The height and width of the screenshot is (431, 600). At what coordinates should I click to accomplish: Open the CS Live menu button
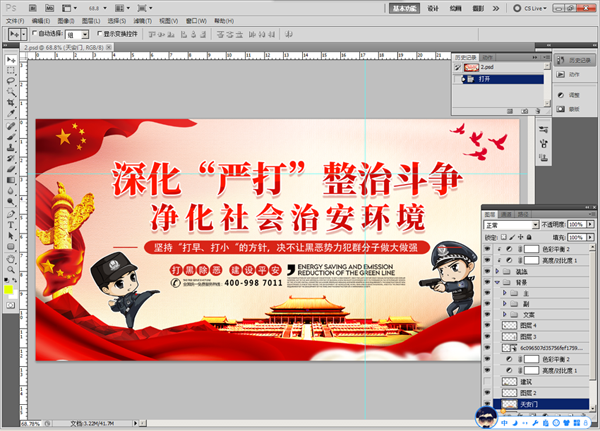coord(530,8)
